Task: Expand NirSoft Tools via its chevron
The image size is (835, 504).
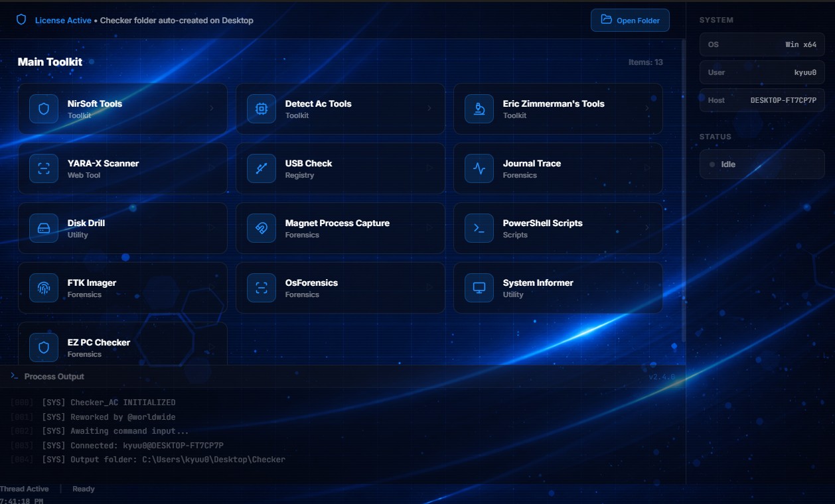Action: (212, 109)
